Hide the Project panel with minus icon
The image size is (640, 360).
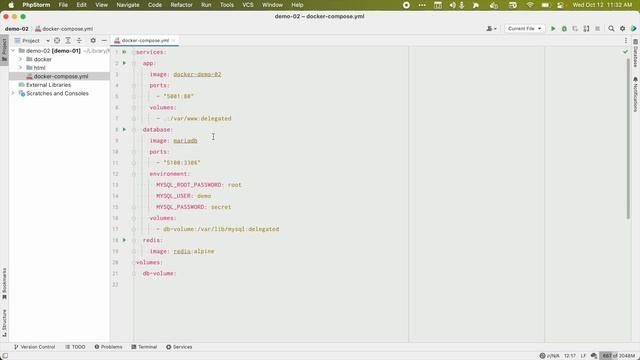104,40
